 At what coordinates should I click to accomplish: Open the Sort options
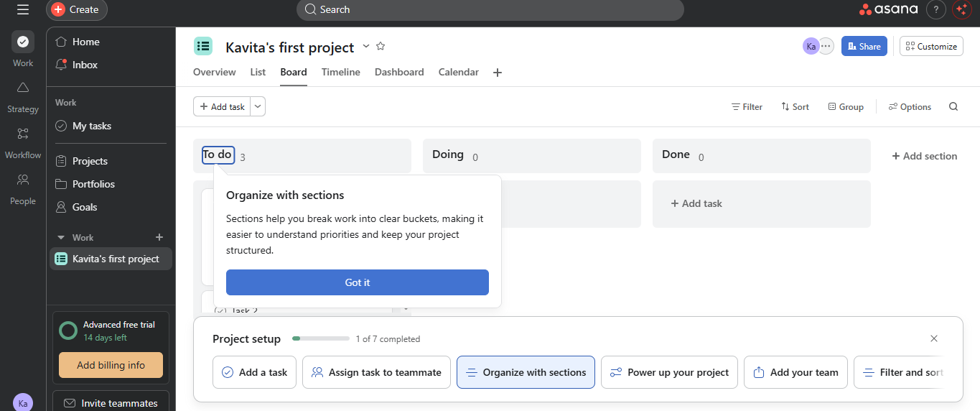pyautogui.click(x=795, y=106)
